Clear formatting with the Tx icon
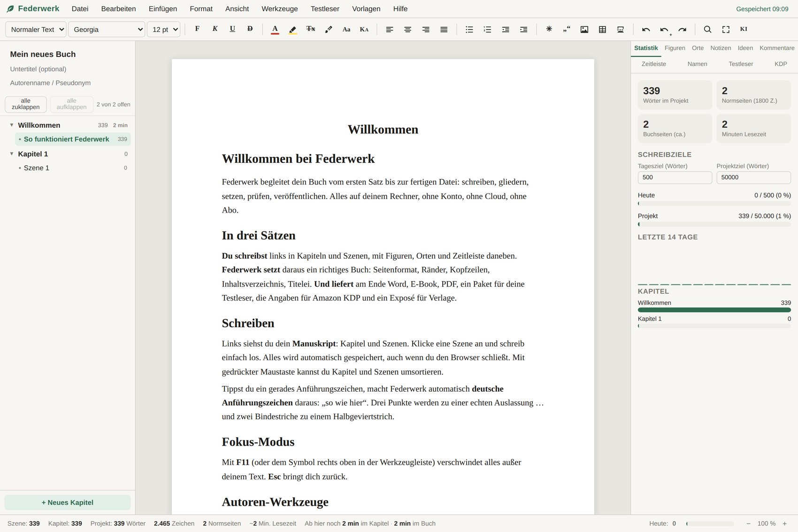Screen dimensions: 798x532 click(311, 29)
